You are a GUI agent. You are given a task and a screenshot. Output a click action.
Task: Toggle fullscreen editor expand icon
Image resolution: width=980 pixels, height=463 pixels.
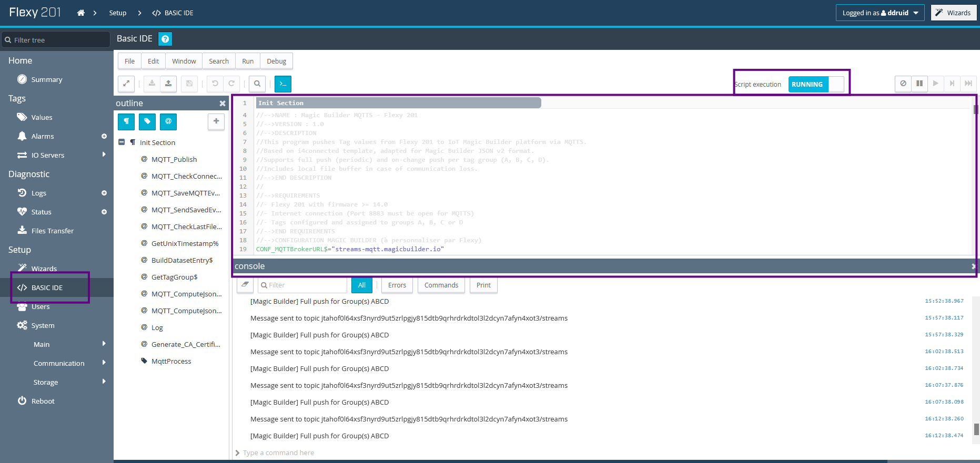point(126,84)
